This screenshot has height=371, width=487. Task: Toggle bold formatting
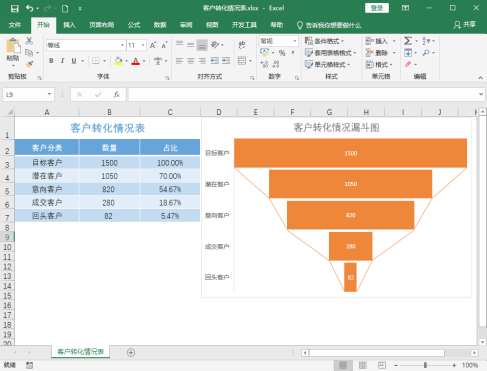coord(51,61)
